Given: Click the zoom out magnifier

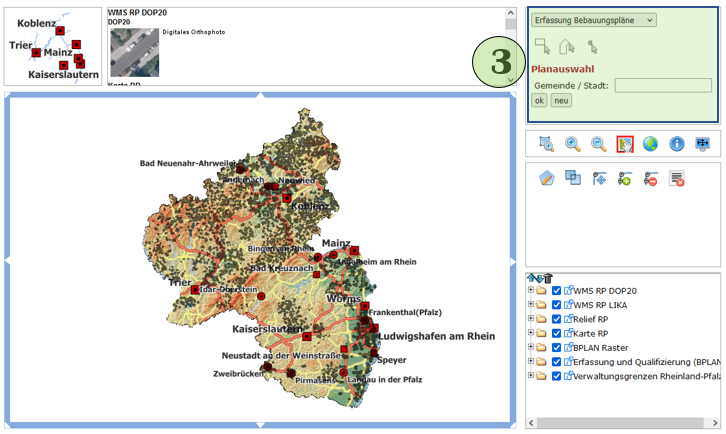Looking at the screenshot, I should tap(599, 144).
